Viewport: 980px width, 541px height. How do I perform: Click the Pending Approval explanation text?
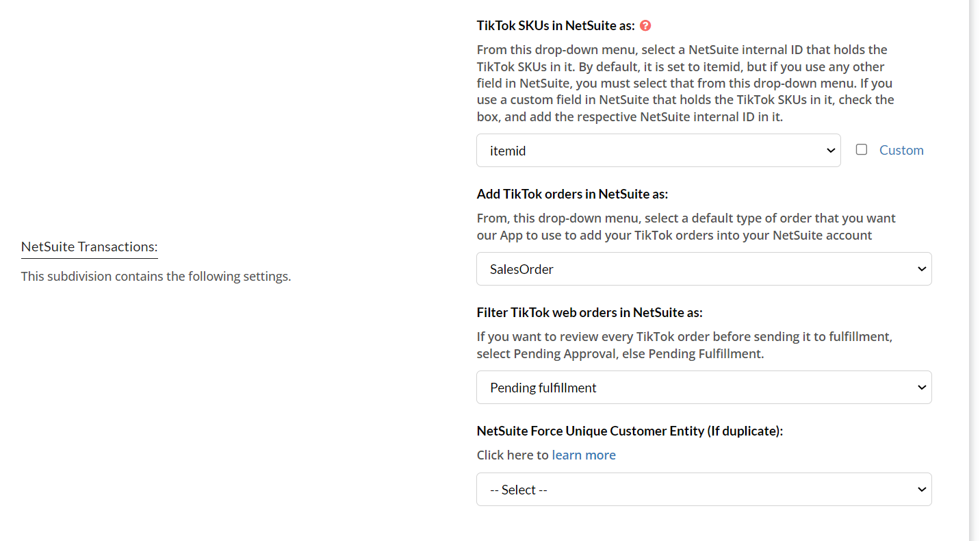[x=684, y=345]
